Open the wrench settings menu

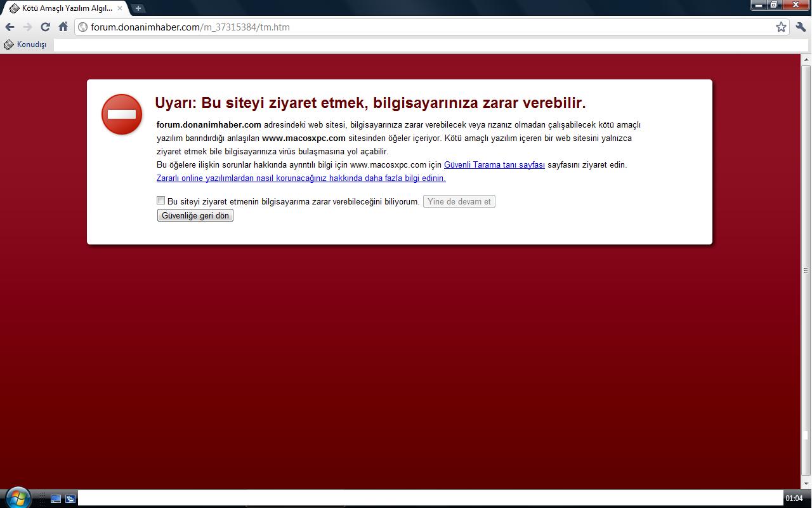tap(801, 27)
